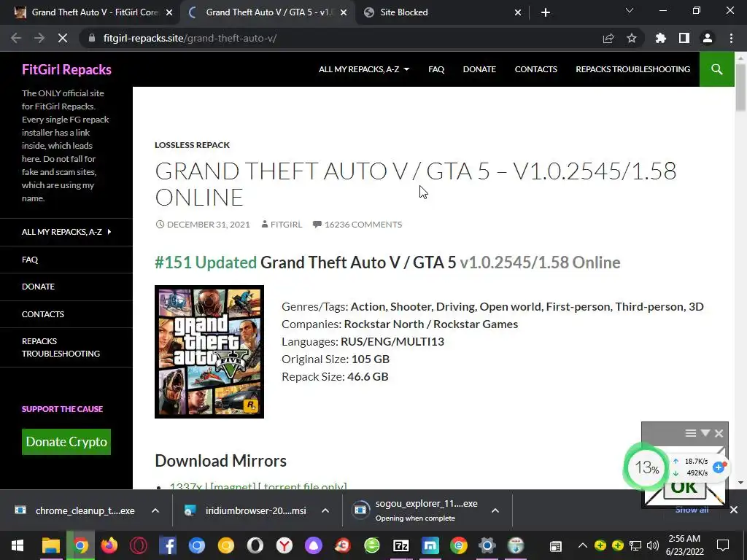The image size is (747, 560).
Task: Collapse the floating widget with the triangle
Action: (x=705, y=433)
